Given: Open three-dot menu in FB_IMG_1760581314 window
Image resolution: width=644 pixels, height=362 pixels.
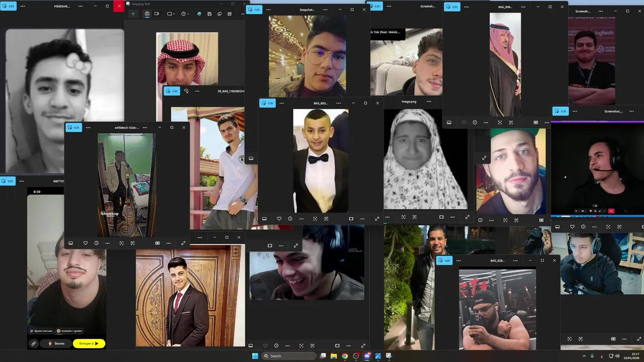Looking at the screenshot, I should pyautogui.click(x=197, y=91).
